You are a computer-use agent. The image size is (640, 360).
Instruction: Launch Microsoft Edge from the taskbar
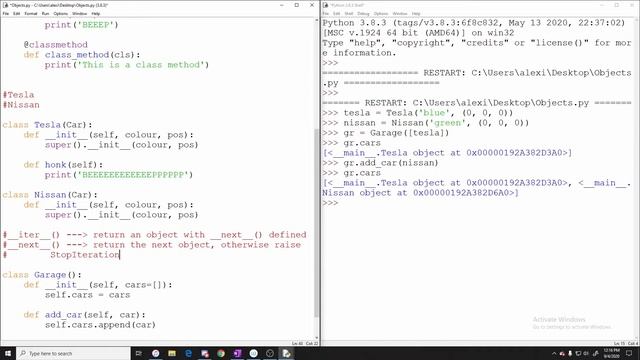coord(188,353)
